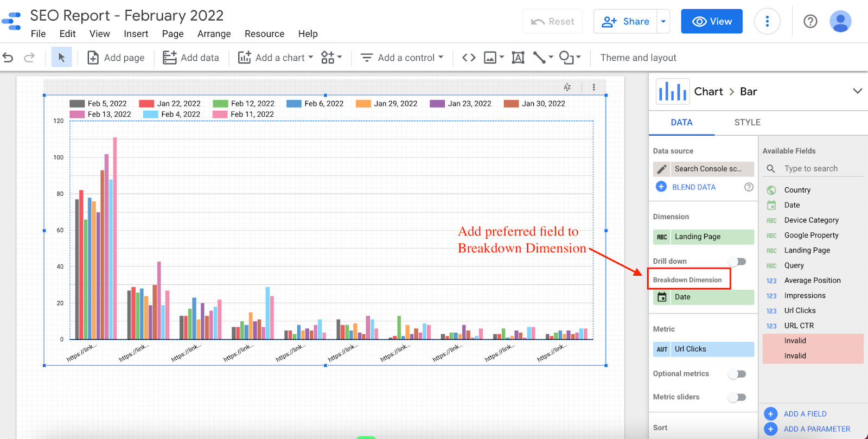Turn on Optional metrics switch
868x439 pixels.
pos(737,374)
